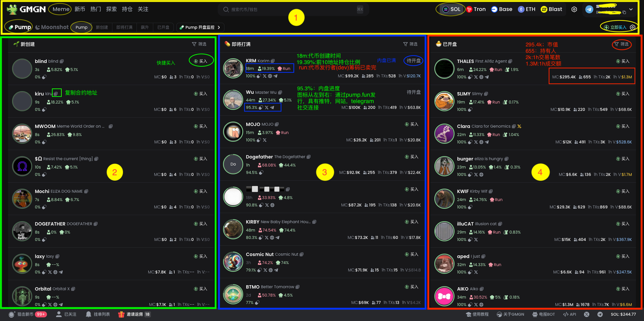This screenshot has height=321, width=644.
Task: Open quick-buy settings gear next to 立即买入
Action: coord(633,27)
